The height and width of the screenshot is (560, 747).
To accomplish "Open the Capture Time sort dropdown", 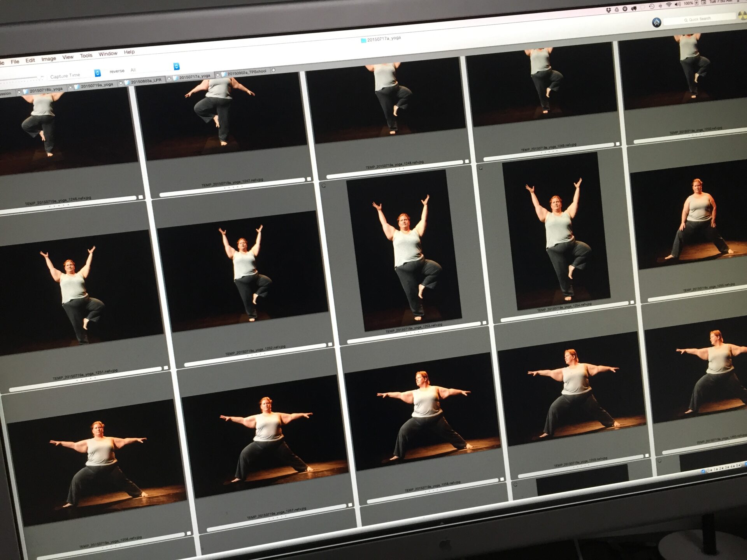I will (97, 73).
